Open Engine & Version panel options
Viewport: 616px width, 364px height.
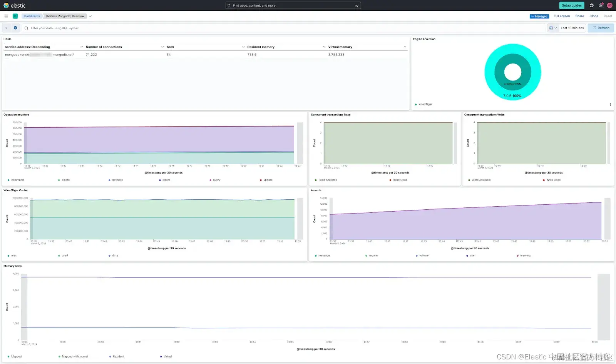[610, 105]
